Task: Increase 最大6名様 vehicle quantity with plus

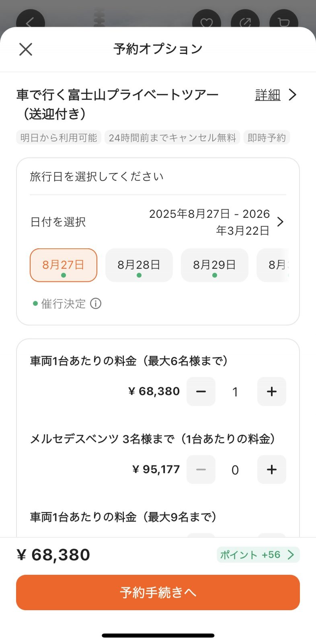Action: (x=271, y=392)
